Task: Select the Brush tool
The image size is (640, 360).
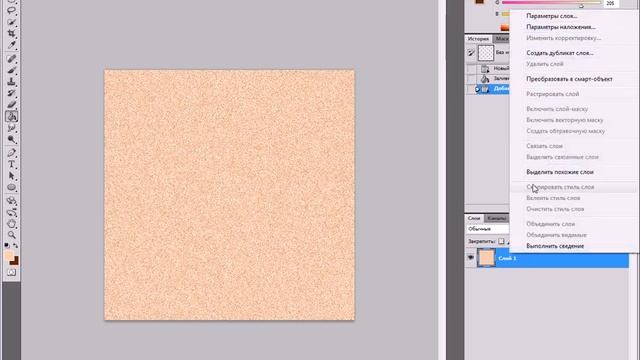Action: (11, 70)
